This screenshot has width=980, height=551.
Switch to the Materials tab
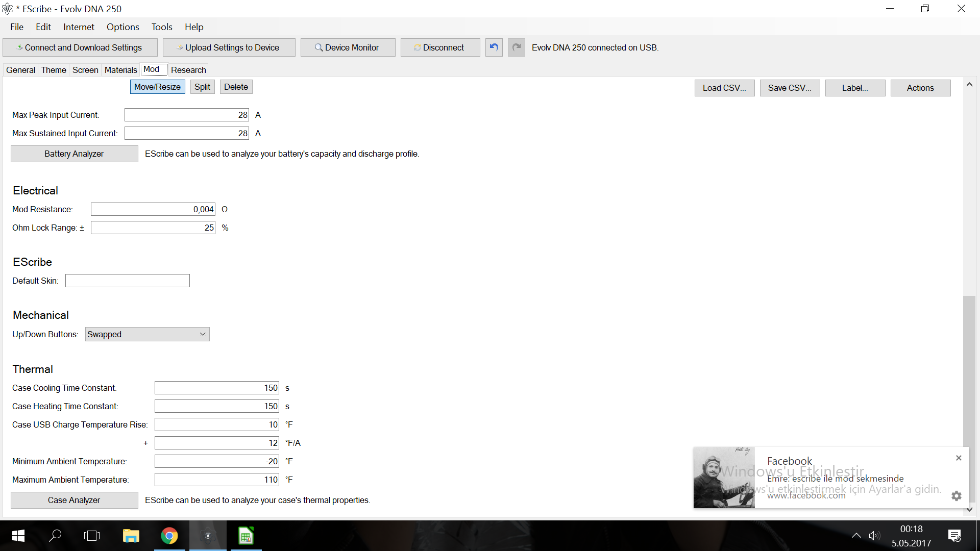(x=120, y=70)
